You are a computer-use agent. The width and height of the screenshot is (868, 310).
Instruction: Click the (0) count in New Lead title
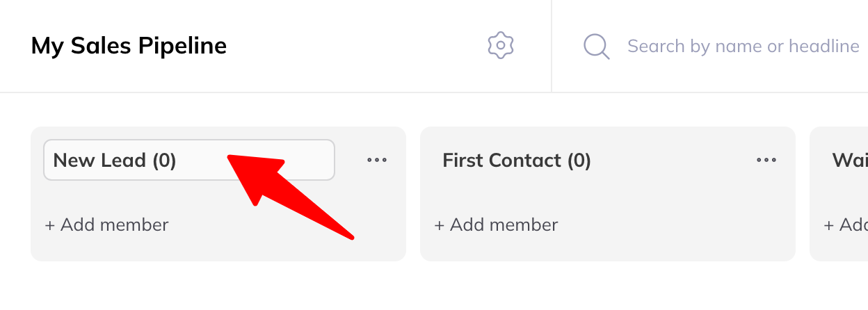point(164,161)
